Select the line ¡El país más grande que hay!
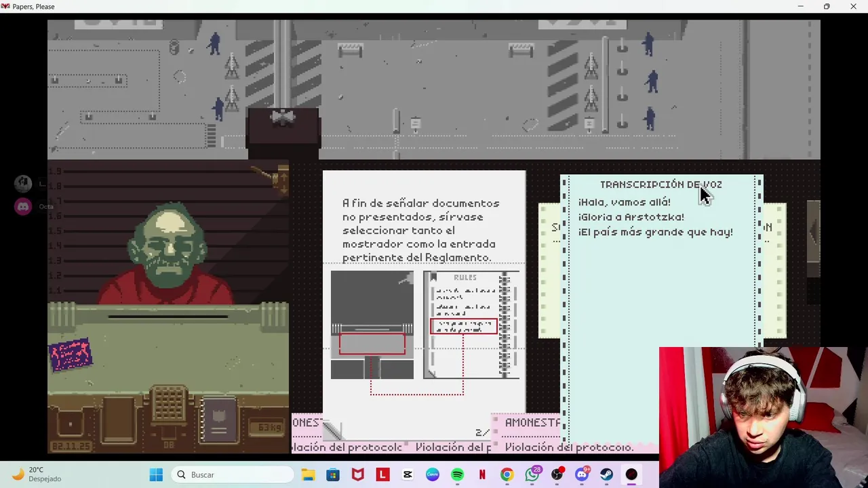Viewport: 868px width, 488px height. pyautogui.click(x=655, y=232)
